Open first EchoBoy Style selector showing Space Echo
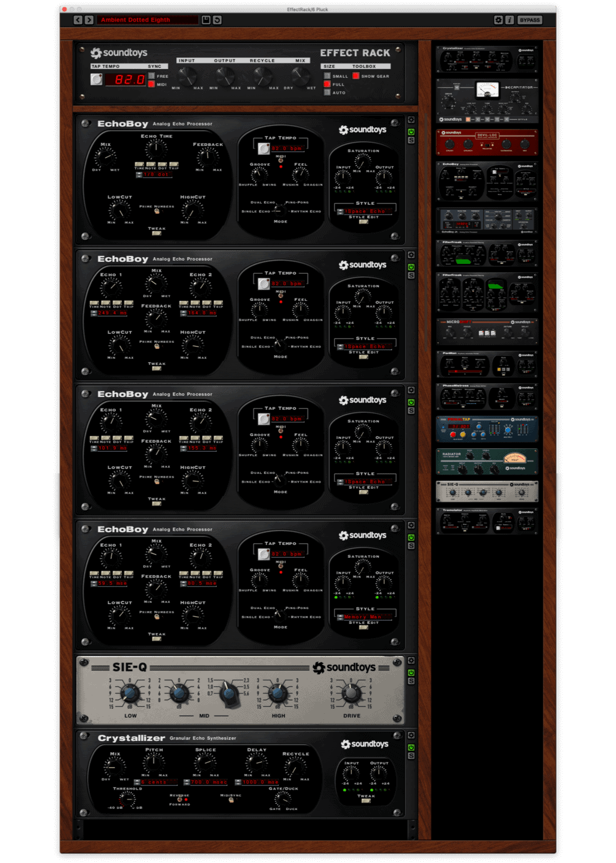The height and width of the screenshot is (863, 616). 365,211
